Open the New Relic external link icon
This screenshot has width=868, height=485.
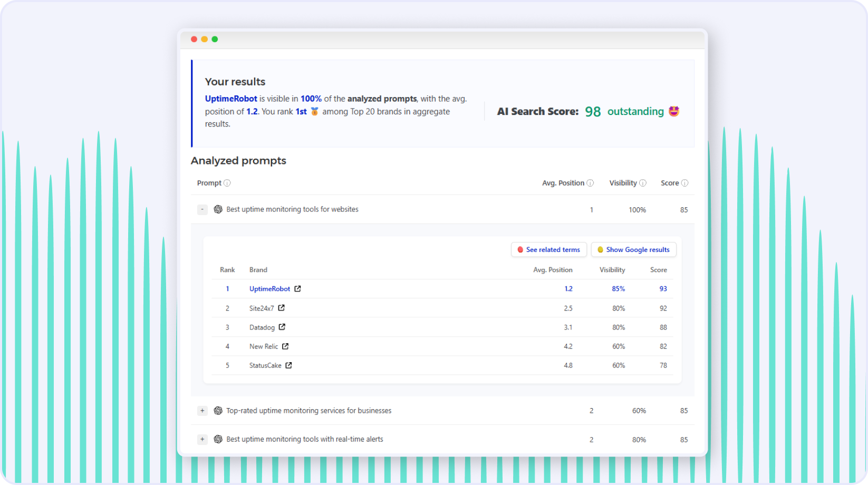tap(285, 346)
